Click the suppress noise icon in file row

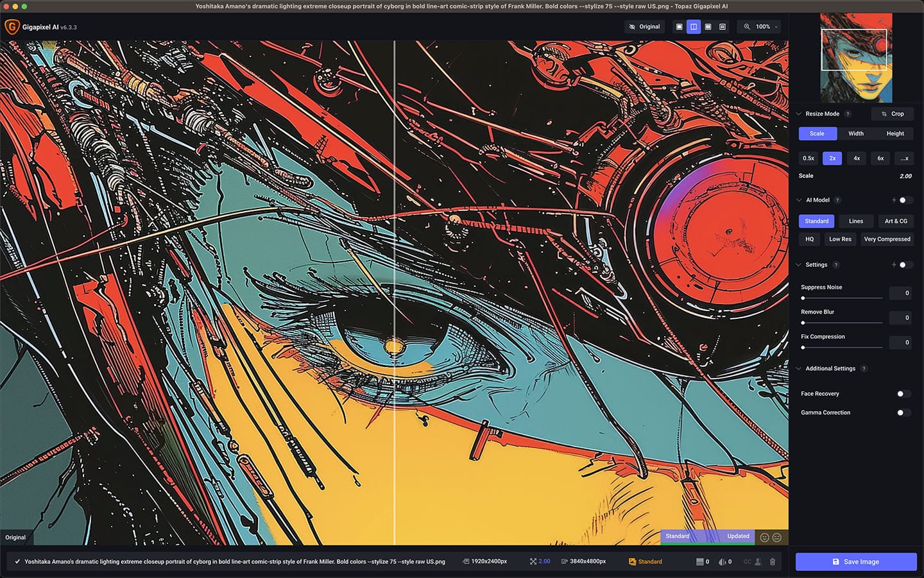point(700,562)
